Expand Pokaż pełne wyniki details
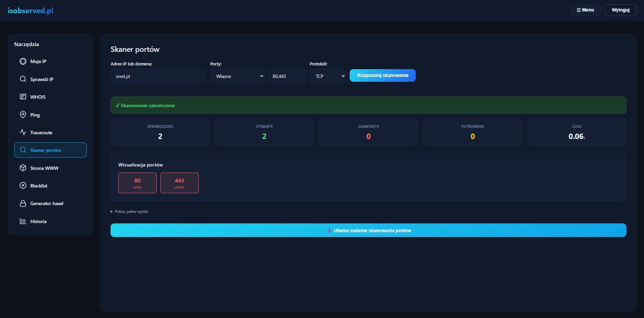 click(130, 212)
